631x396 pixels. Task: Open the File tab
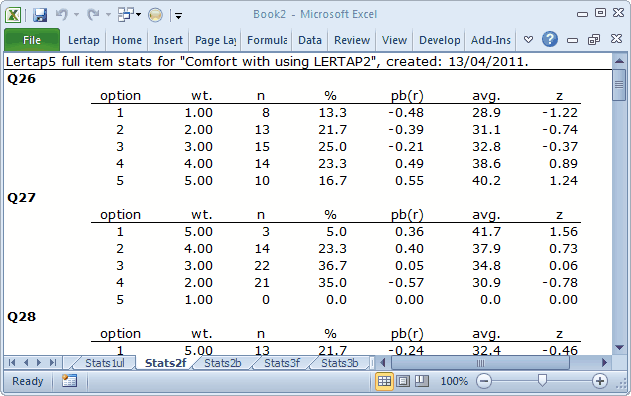point(32,40)
